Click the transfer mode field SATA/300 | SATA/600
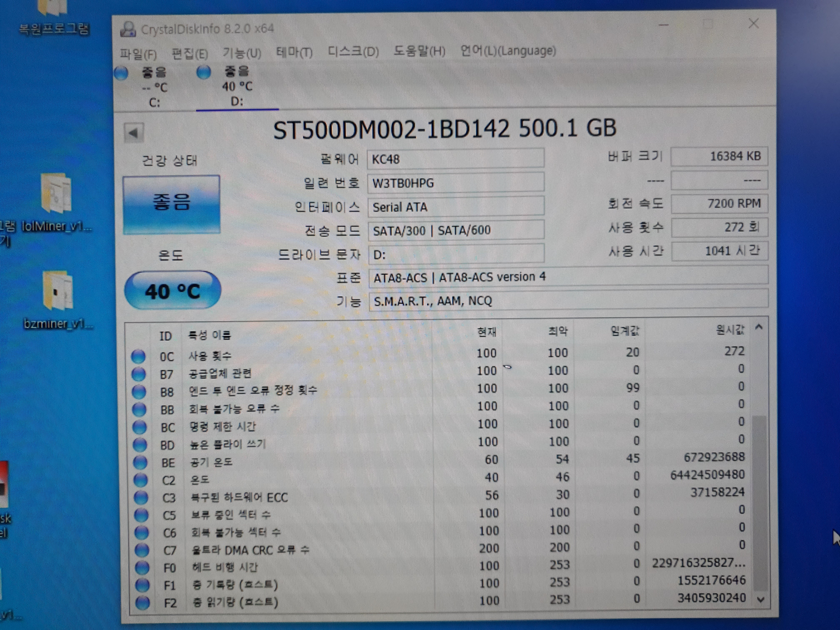840x630 pixels. point(456,230)
